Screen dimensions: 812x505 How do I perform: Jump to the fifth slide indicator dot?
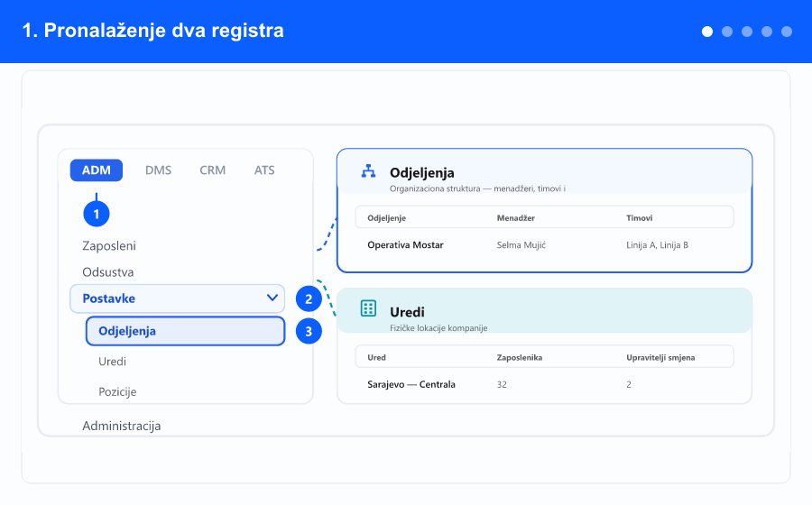click(x=787, y=32)
